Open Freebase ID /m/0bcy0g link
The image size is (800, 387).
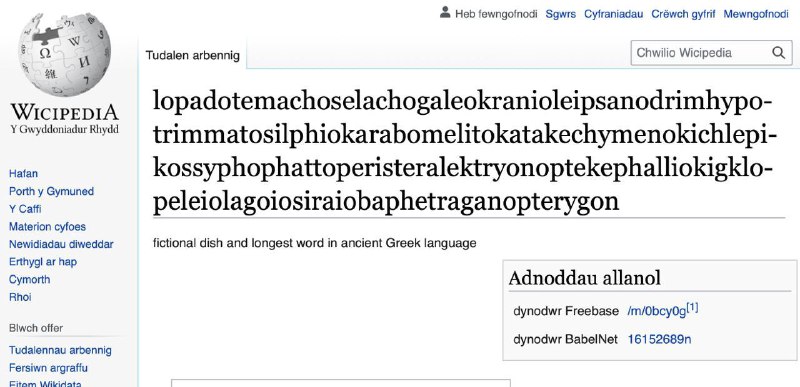click(656, 312)
